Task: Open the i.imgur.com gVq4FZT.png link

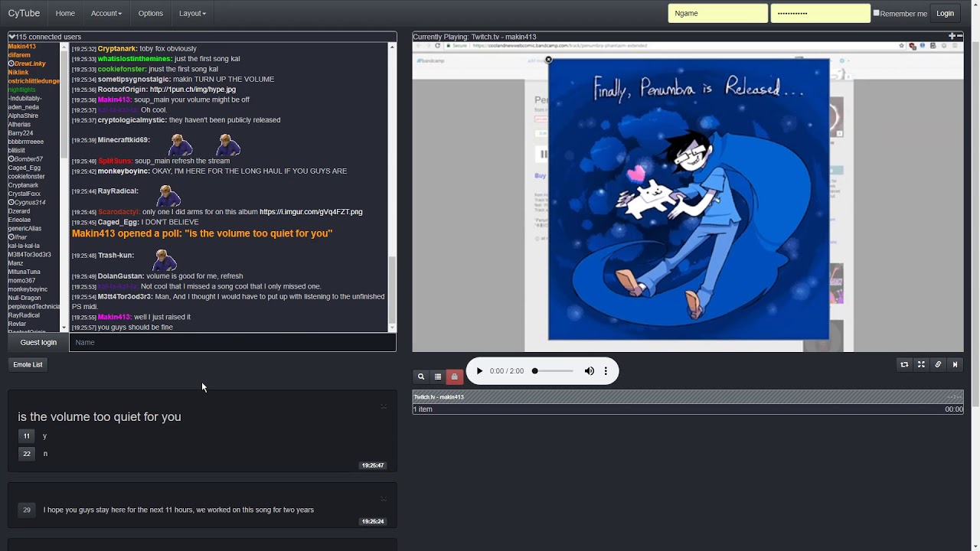Action: 311,212
